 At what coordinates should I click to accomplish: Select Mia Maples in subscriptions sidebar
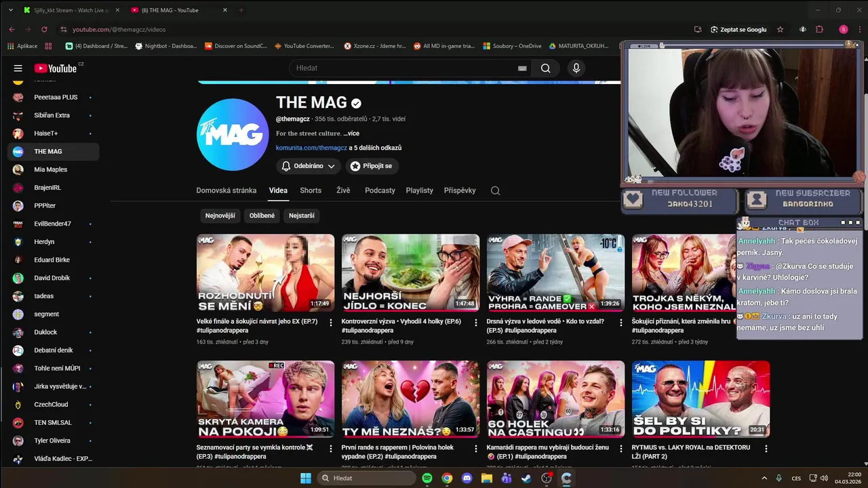point(53,169)
